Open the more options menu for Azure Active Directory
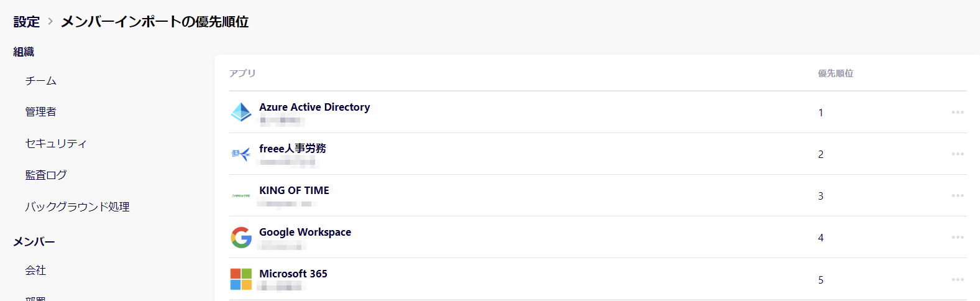The image size is (980, 301). tap(958, 113)
